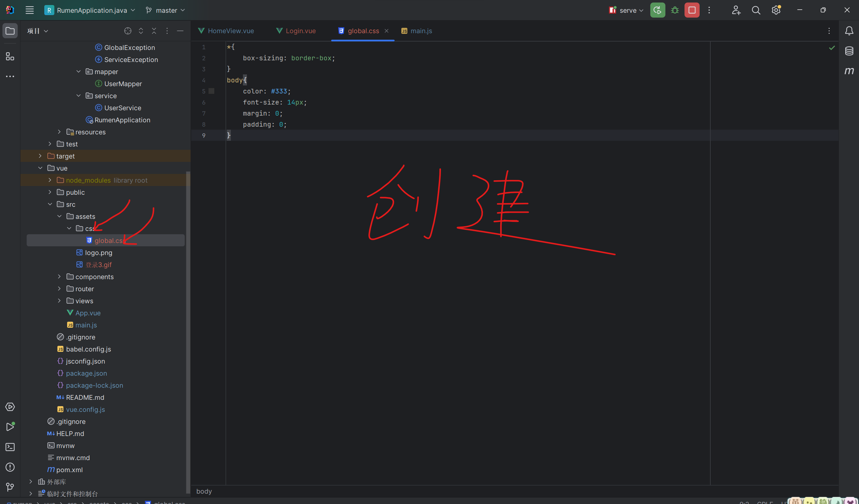Toggle 'Select Opened File' crosshair in Project toolbar
Image resolution: width=859 pixels, height=504 pixels.
click(x=128, y=30)
